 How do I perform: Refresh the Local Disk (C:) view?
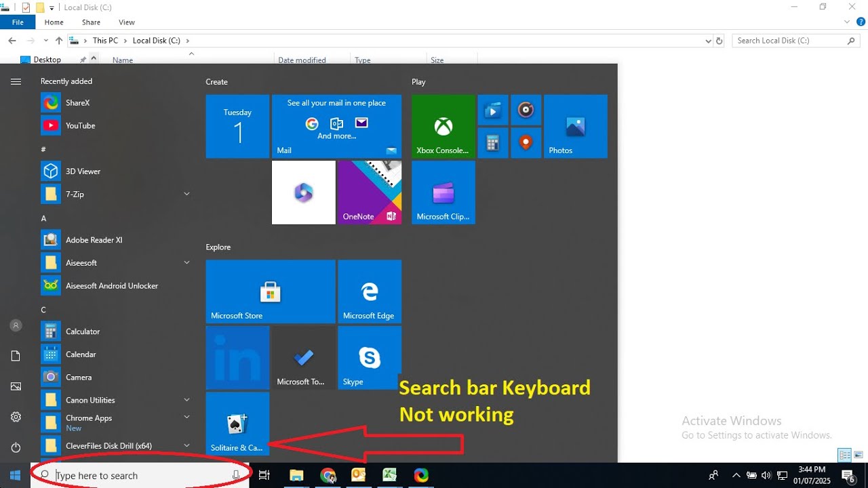(719, 41)
